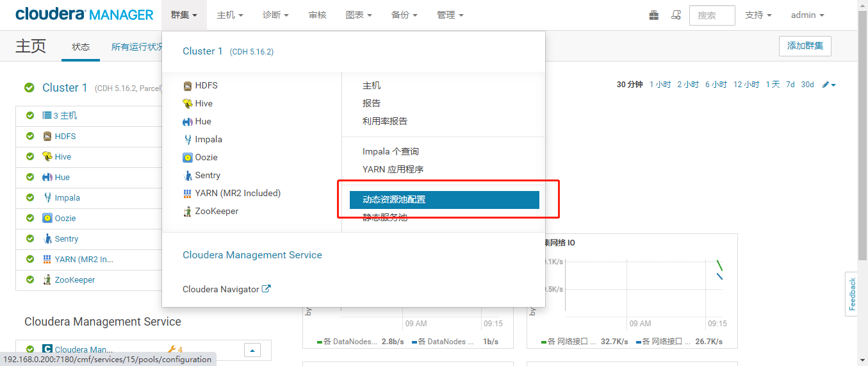Click the YARN icon in the dropdown menu
The width and height of the screenshot is (868, 366).
click(x=188, y=194)
